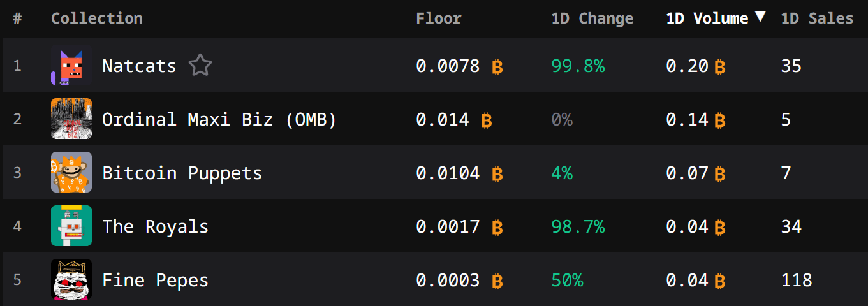
Task: Click the Bitcoin icon beside volume 0.14
Action: pos(720,120)
